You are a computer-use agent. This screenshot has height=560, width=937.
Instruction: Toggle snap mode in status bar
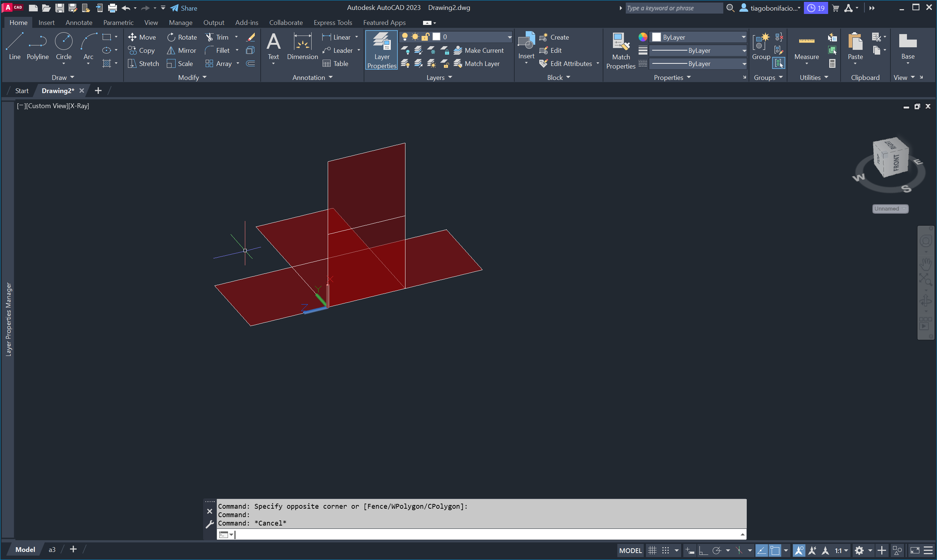click(666, 550)
